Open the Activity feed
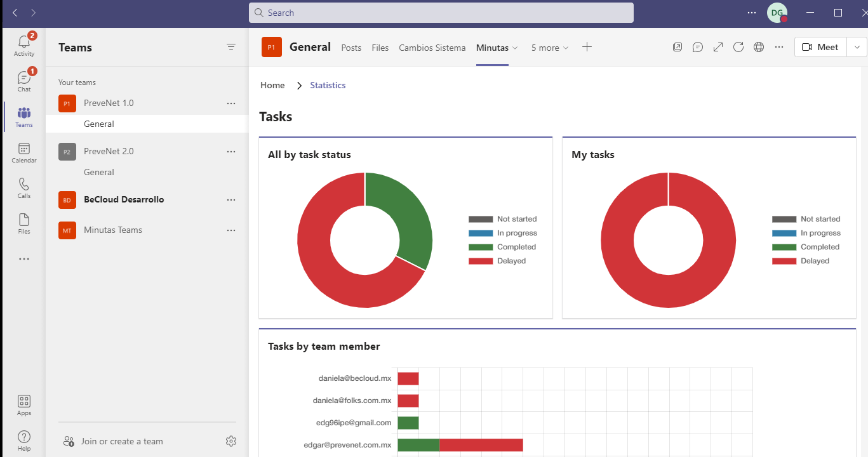 pyautogui.click(x=24, y=46)
